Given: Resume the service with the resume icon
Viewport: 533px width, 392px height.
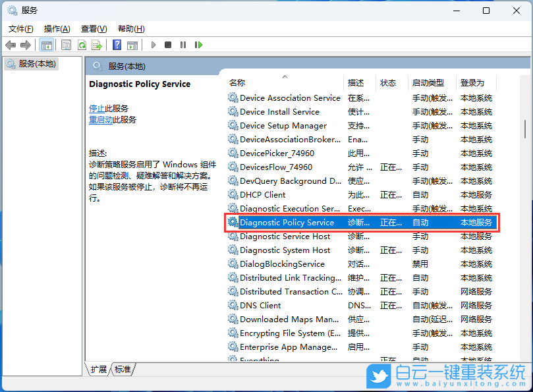Looking at the screenshot, I should tap(198, 44).
